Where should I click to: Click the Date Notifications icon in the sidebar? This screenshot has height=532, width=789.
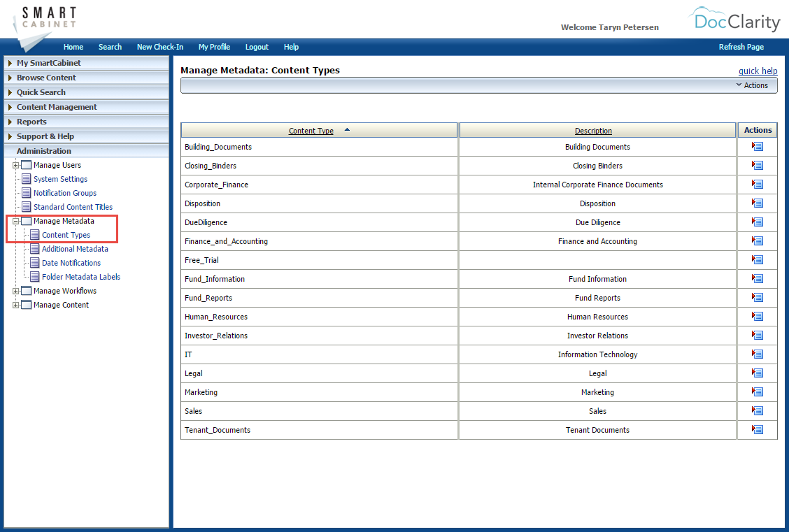click(x=34, y=262)
